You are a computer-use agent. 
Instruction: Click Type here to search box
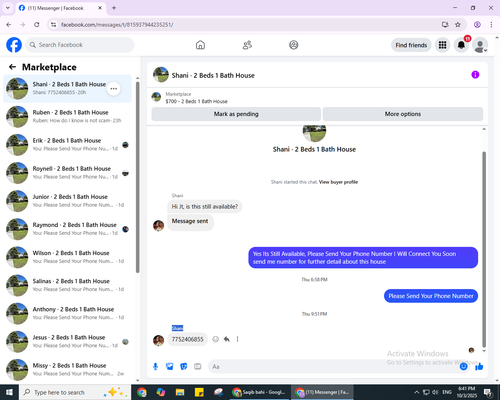coord(75,392)
